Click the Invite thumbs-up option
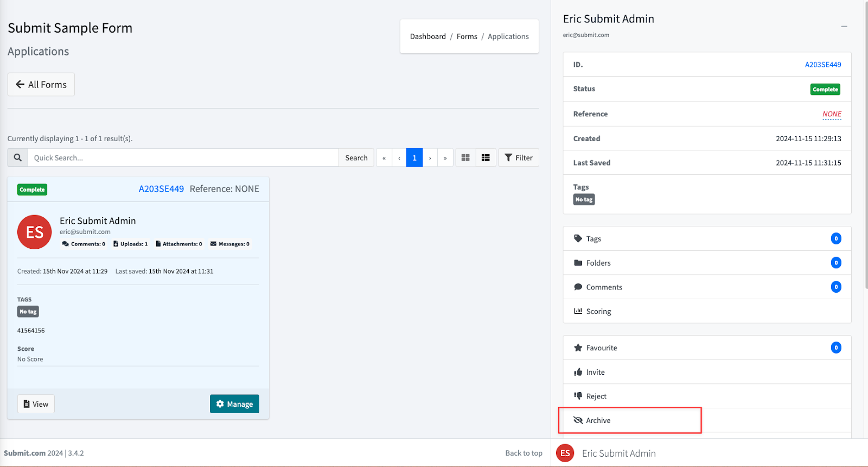 (x=595, y=372)
